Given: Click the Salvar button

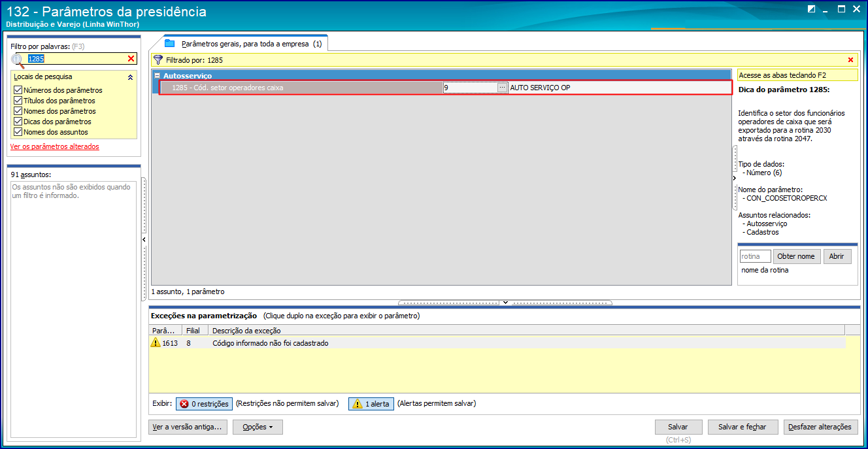Looking at the screenshot, I should tap(678, 427).
